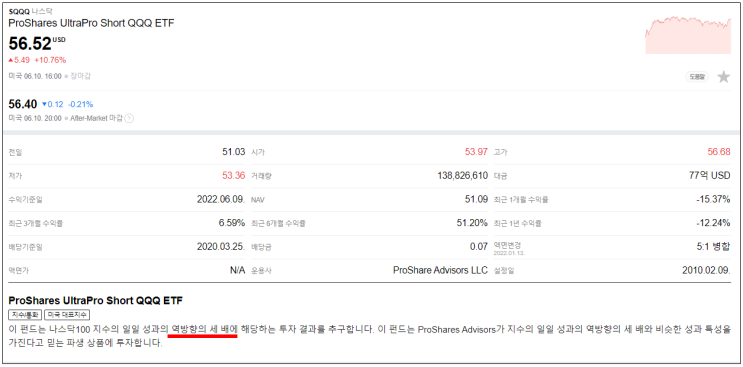The image size is (743, 367).
Task: Click the 최근 1년 수익률 value -12.24%
Action: pyautogui.click(x=713, y=223)
